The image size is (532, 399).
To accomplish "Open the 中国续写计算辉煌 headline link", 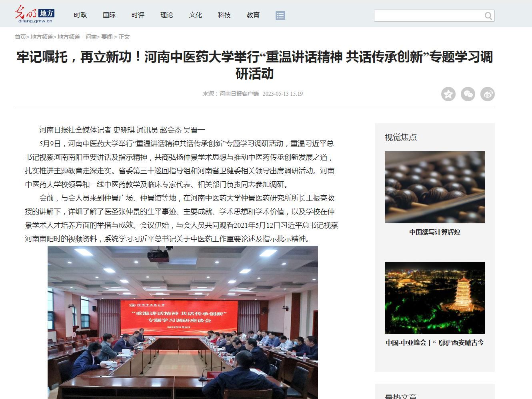I will [434, 232].
